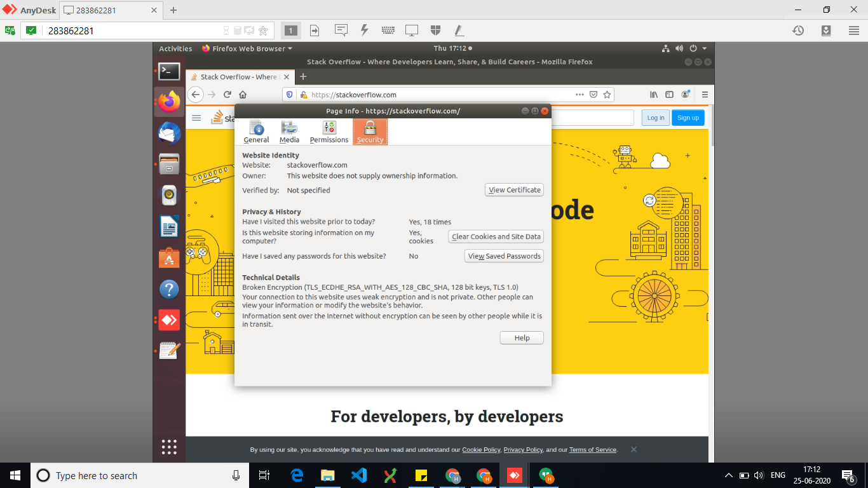This screenshot has width=868, height=488.
Task: Click the Help button in Page Info
Action: click(x=522, y=338)
